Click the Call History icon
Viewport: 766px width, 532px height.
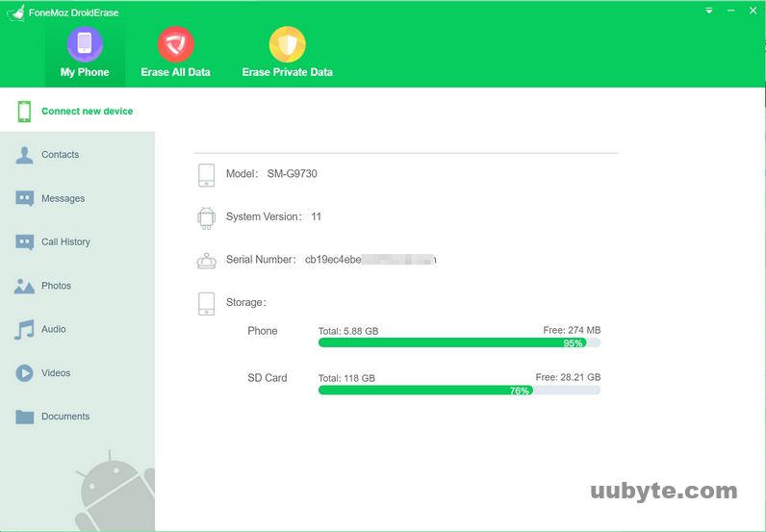[x=24, y=241]
